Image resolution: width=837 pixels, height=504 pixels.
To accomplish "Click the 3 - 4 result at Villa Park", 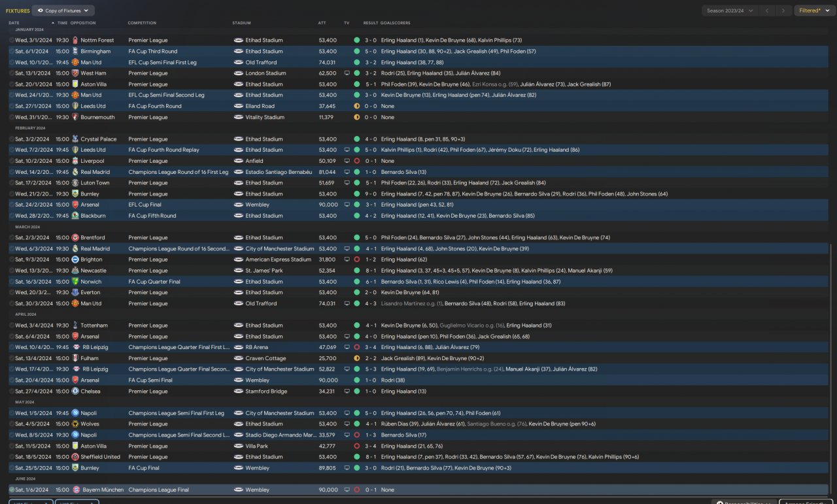I will (x=370, y=446).
